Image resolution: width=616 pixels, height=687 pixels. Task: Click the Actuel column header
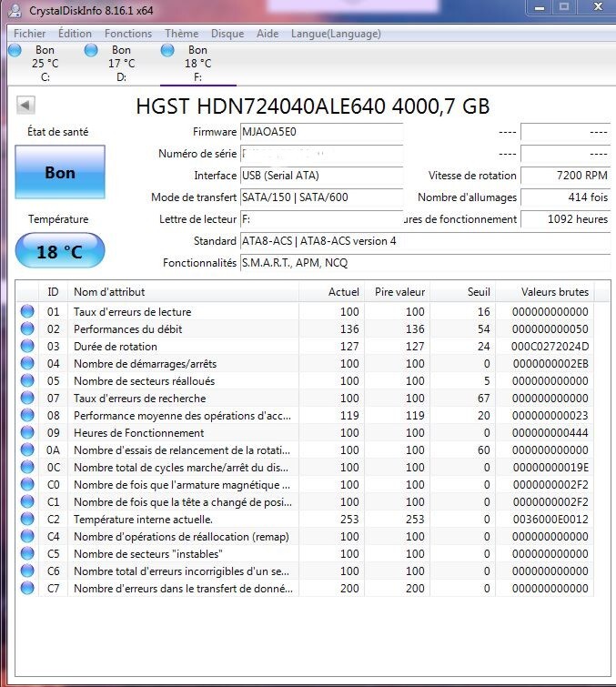coord(332,292)
